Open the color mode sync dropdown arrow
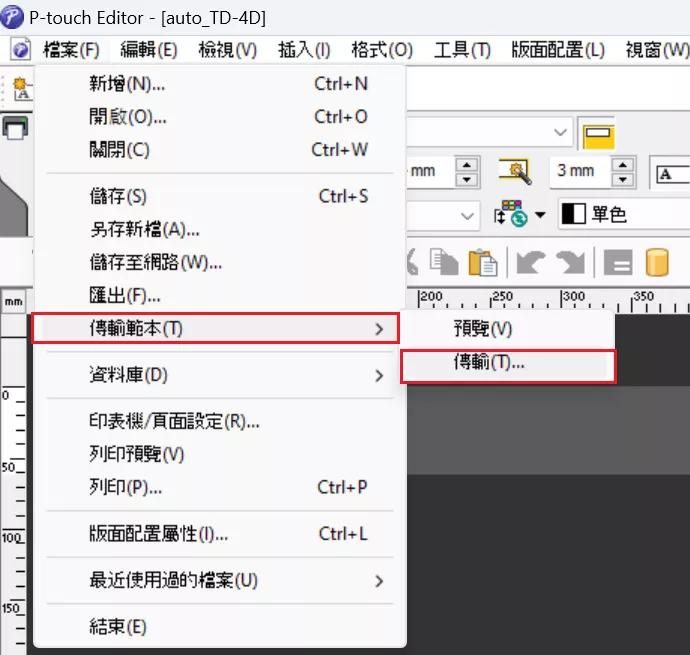Image resolution: width=690 pixels, height=655 pixels. click(540, 215)
